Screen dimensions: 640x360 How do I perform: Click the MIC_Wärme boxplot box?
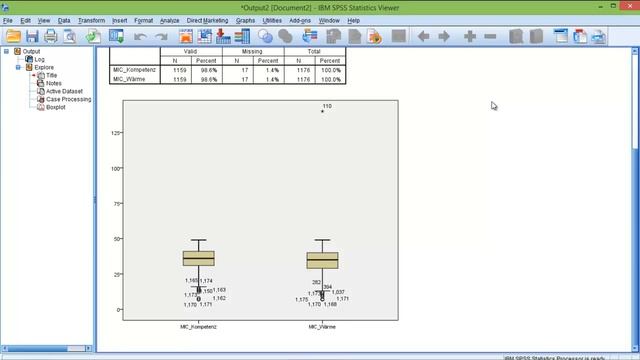click(322, 260)
